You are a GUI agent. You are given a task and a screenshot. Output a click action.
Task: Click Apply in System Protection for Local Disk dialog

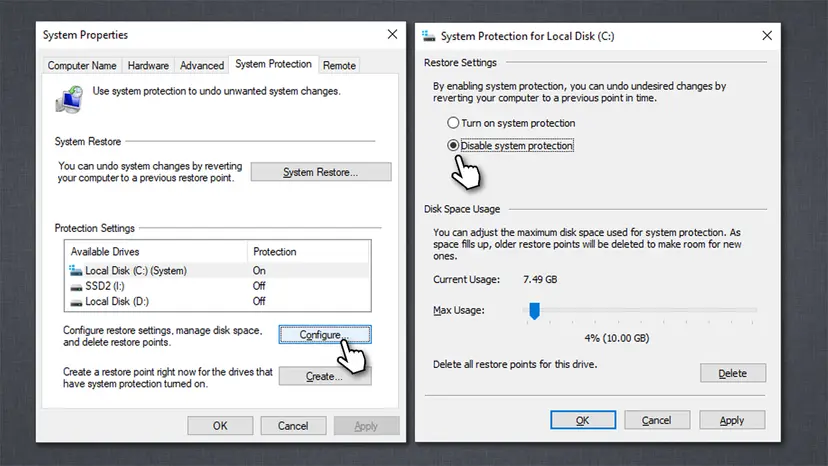tap(732, 420)
